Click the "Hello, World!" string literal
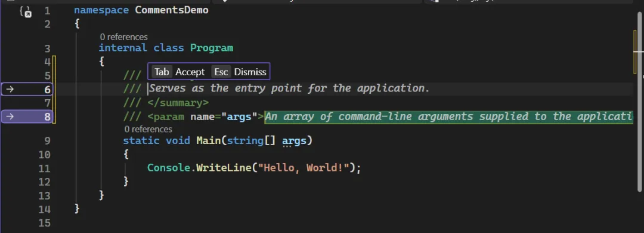 click(303, 168)
